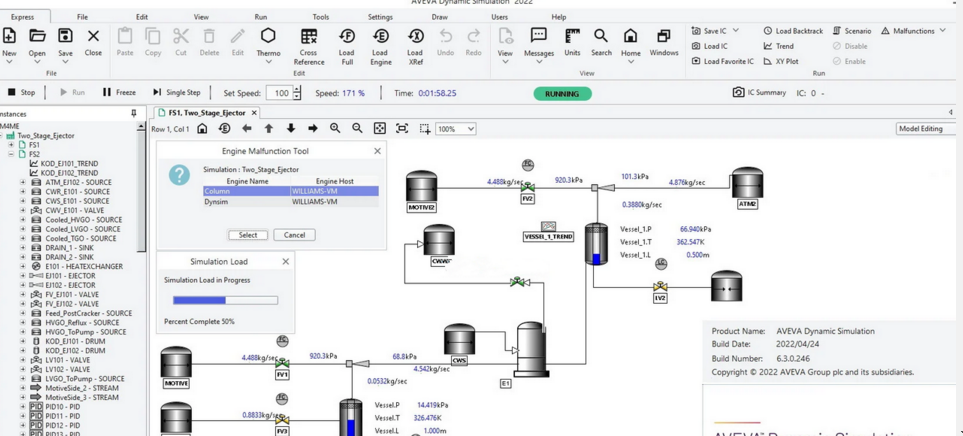The width and height of the screenshot is (963, 436).
Task: Click the View icon in the ribbon
Action: (x=505, y=36)
